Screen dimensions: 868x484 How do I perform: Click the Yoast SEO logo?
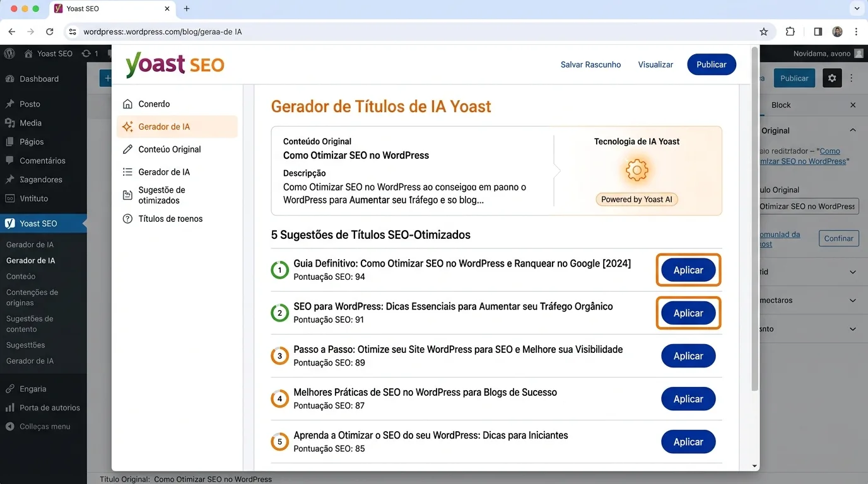click(175, 64)
